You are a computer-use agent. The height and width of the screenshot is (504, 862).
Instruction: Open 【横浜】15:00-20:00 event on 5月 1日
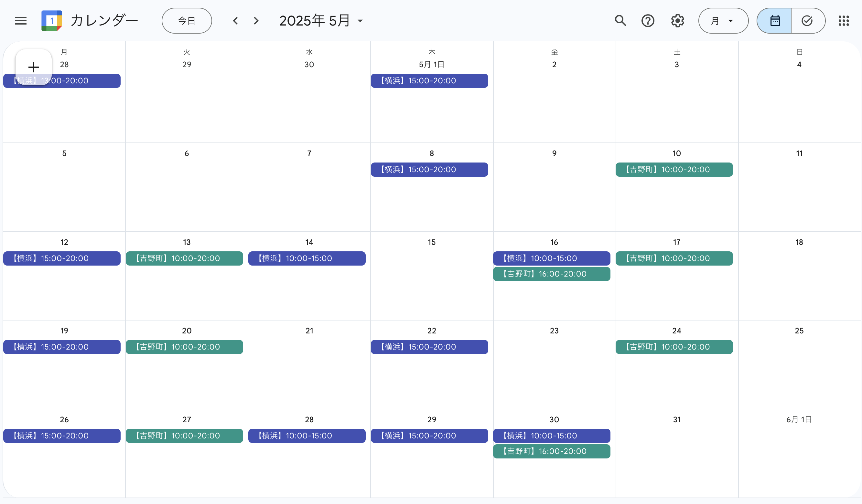coord(430,81)
